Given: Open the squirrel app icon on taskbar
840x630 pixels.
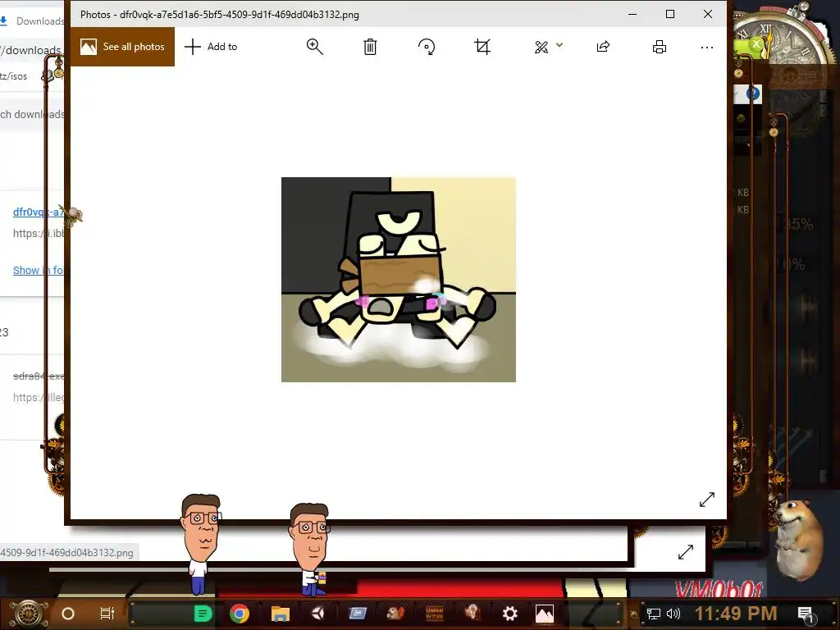Looking at the screenshot, I should click(x=395, y=614).
